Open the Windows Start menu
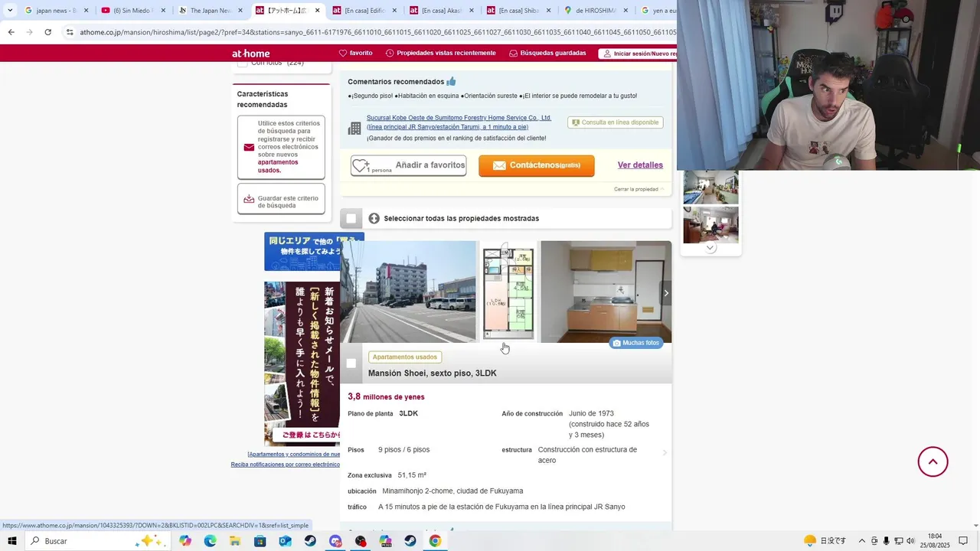 point(12,541)
